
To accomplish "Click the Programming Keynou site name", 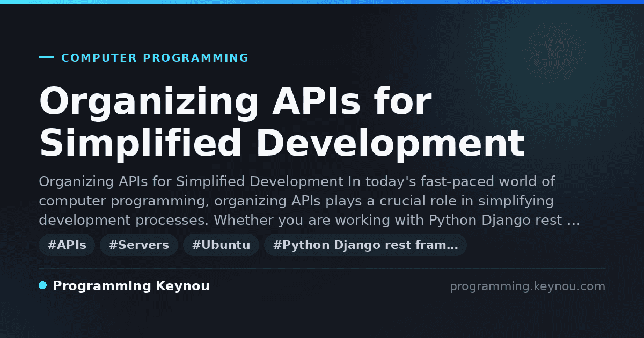I will click(x=131, y=286).
